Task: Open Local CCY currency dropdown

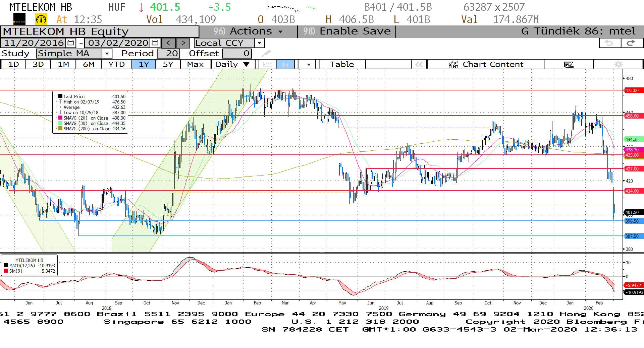Action: point(259,43)
